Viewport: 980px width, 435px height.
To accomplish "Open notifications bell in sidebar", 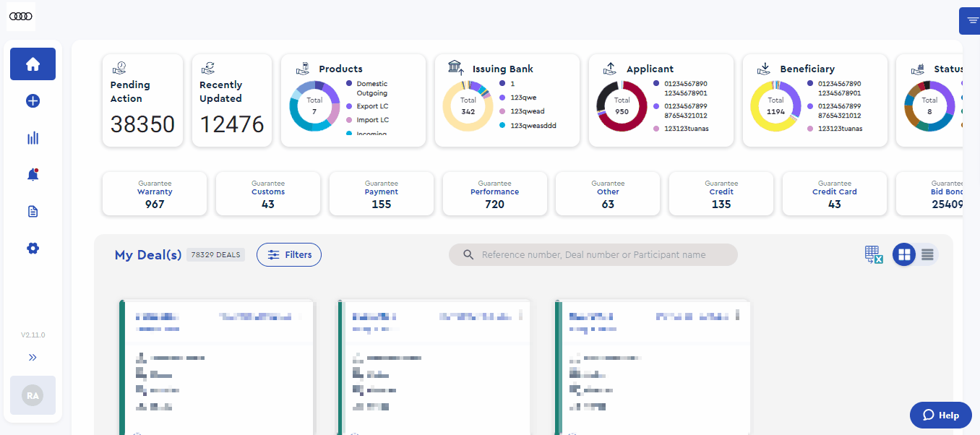I will tap(33, 174).
